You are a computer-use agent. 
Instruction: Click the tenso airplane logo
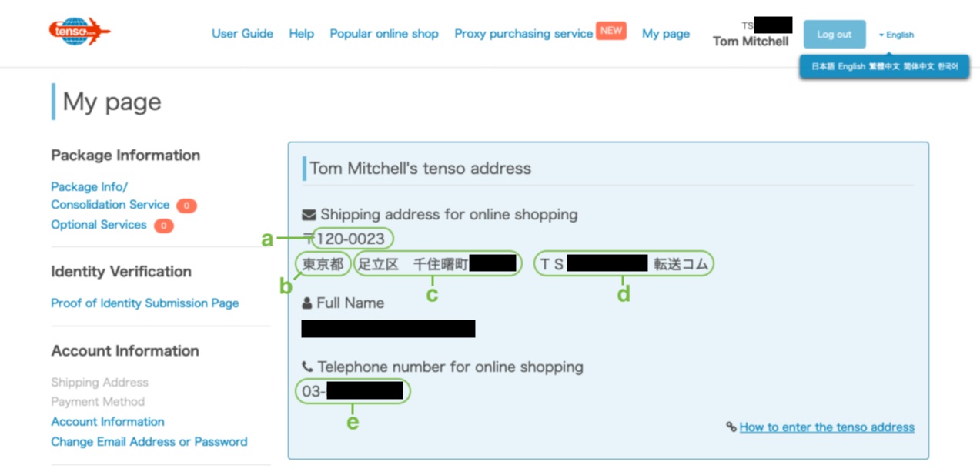[x=79, y=32]
